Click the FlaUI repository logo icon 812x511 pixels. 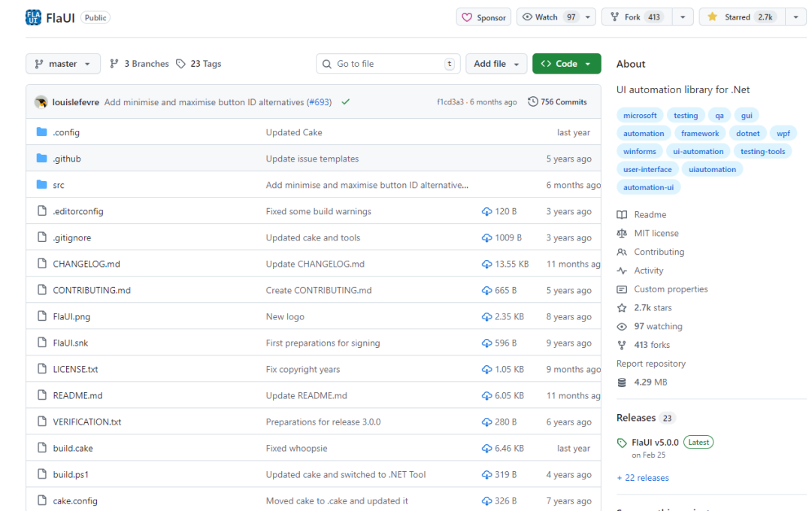[34, 17]
